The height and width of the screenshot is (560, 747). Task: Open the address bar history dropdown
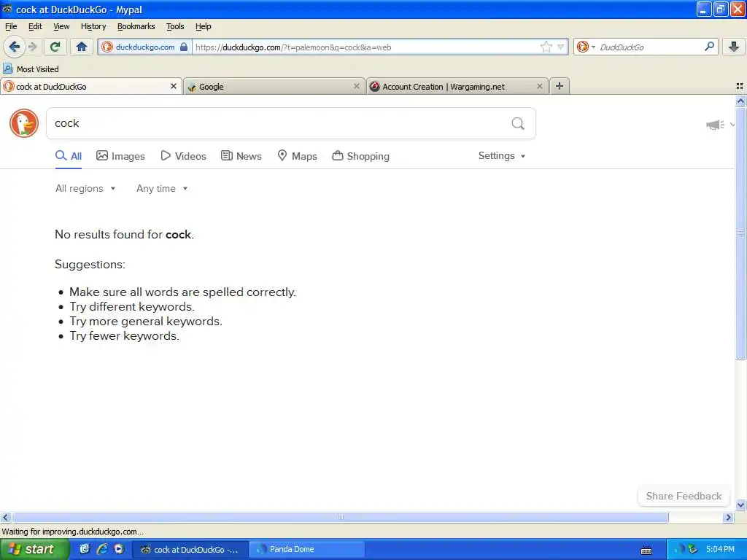561,47
